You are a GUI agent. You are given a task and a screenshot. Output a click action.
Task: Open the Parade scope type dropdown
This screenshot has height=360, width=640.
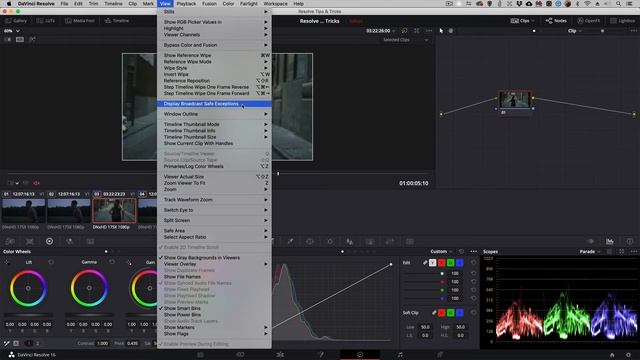tap(590, 252)
